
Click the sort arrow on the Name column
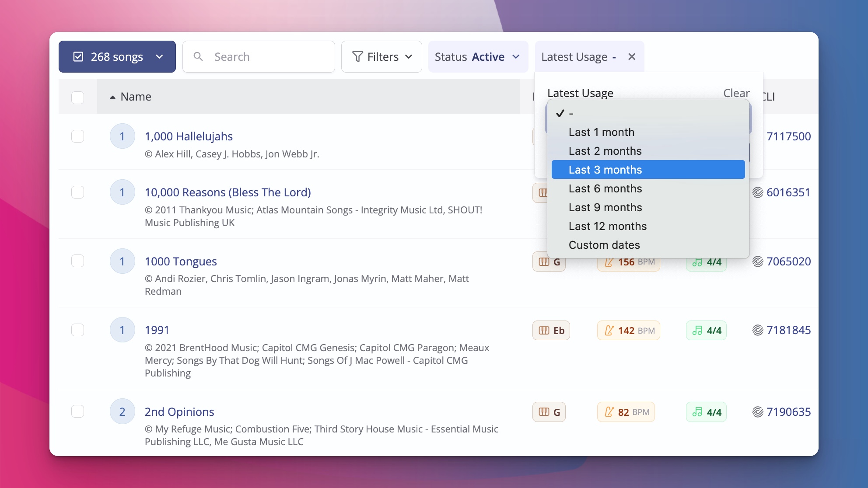[112, 97]
